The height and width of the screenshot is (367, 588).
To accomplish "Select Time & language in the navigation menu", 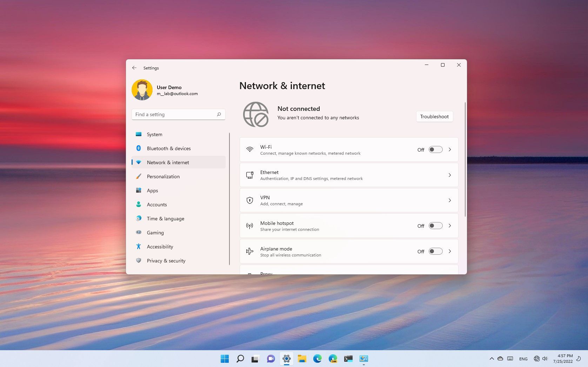I will 165,219.
